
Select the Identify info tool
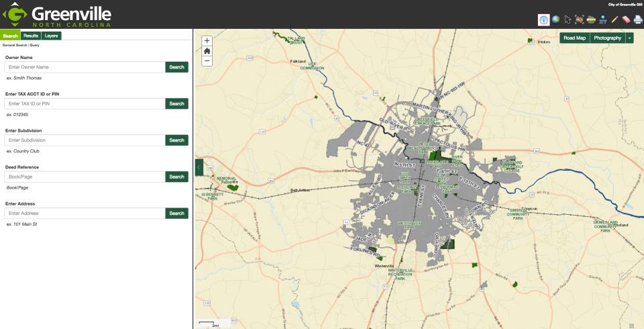click(543, 20)
